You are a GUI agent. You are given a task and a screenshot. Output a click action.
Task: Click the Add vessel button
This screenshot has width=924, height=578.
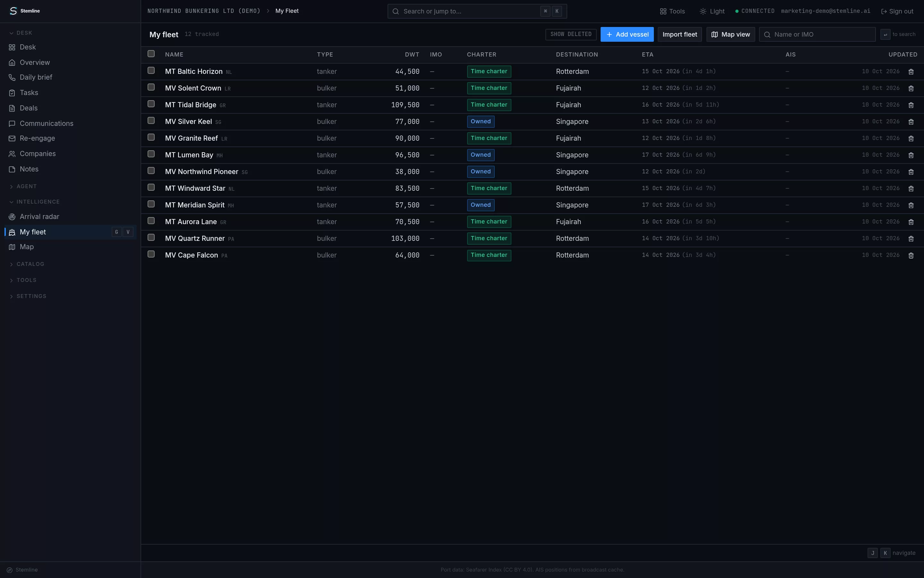[x=627, y=34]
